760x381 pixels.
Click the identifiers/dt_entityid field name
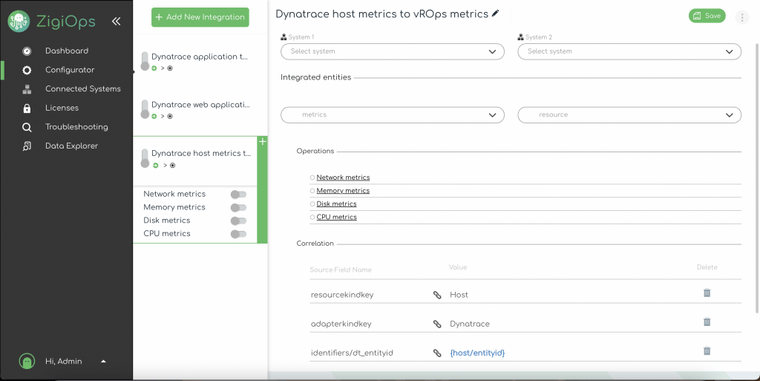pyautogui.click(x=352, y=353)
